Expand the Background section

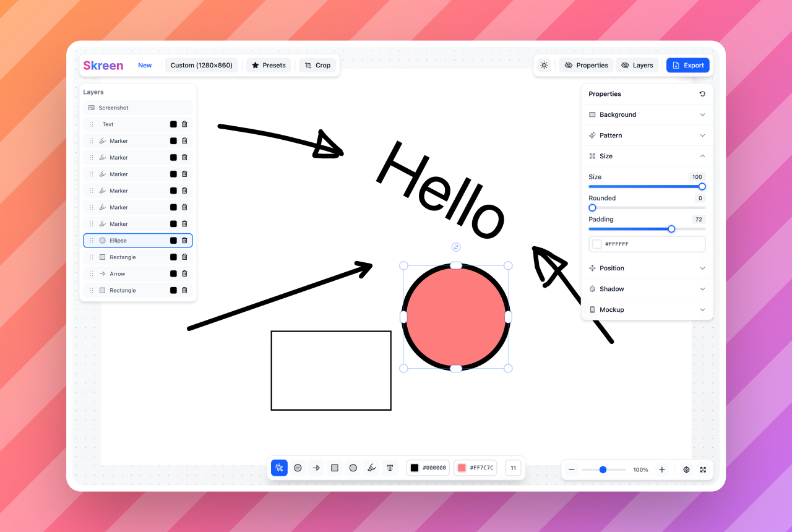647,114
